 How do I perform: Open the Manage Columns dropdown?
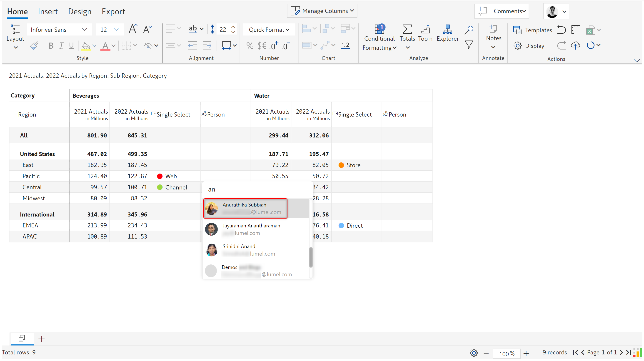(x=322, y=11)
